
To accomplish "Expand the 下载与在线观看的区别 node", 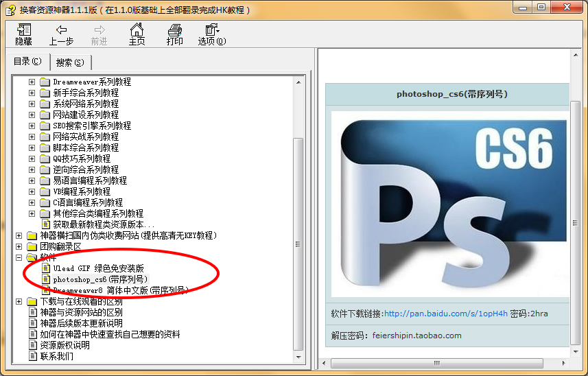I will coord(19,301).
